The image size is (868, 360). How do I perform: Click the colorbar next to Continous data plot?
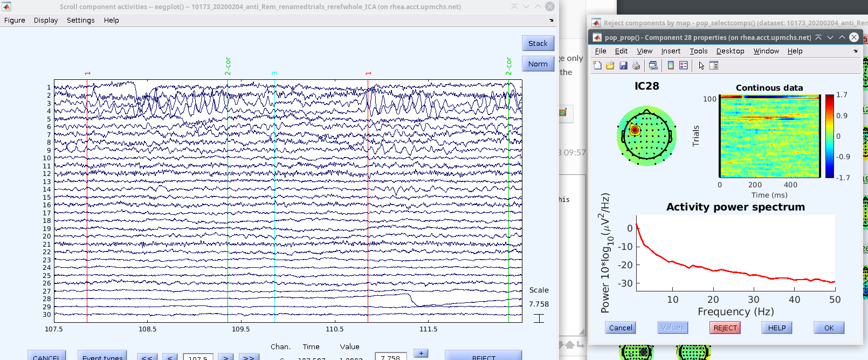coord(829,136)
